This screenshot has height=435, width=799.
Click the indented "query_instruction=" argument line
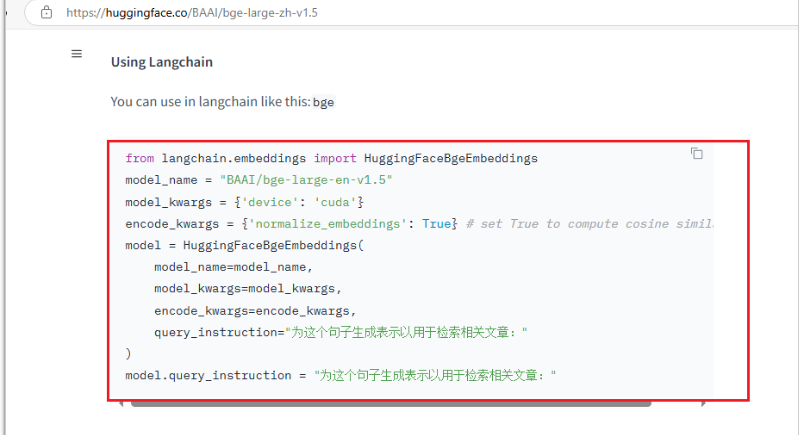340,333
